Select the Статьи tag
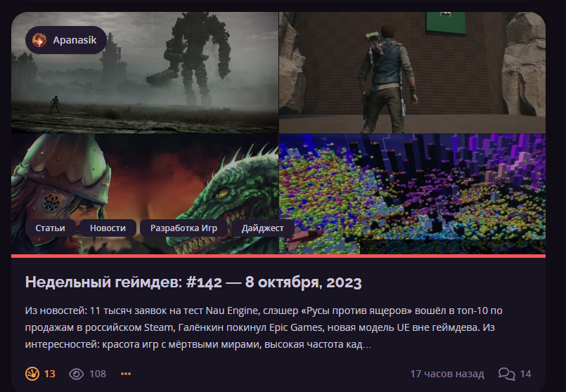 50,228
